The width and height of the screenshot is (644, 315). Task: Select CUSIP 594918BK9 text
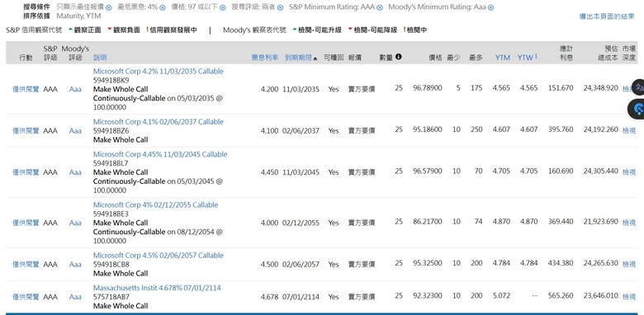tap(111, 80)
